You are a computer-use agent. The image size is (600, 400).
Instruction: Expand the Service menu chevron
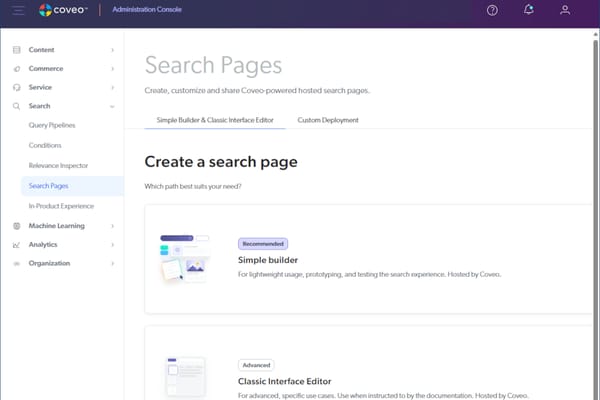pyautogui.click(x=112, y=87)
